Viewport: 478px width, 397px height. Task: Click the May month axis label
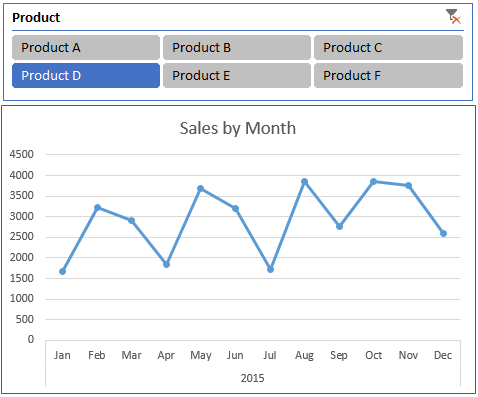(201, 356)
